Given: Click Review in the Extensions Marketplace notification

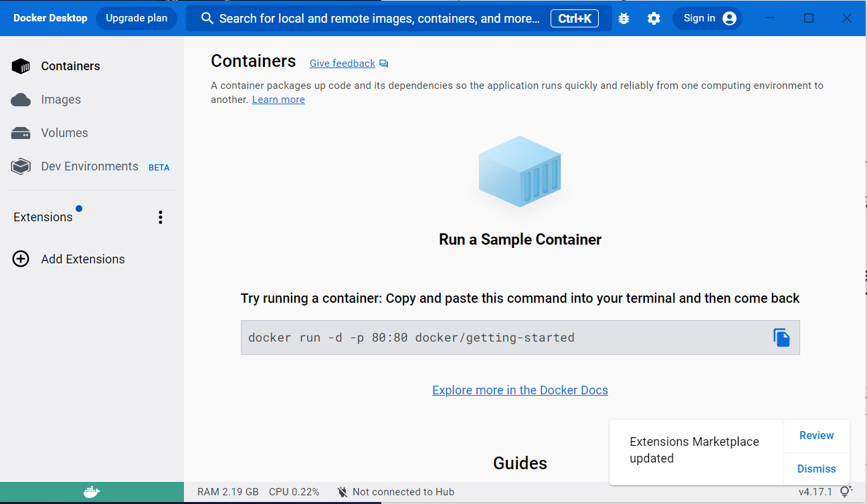Looking at the screenshot, I should [816, 435].
